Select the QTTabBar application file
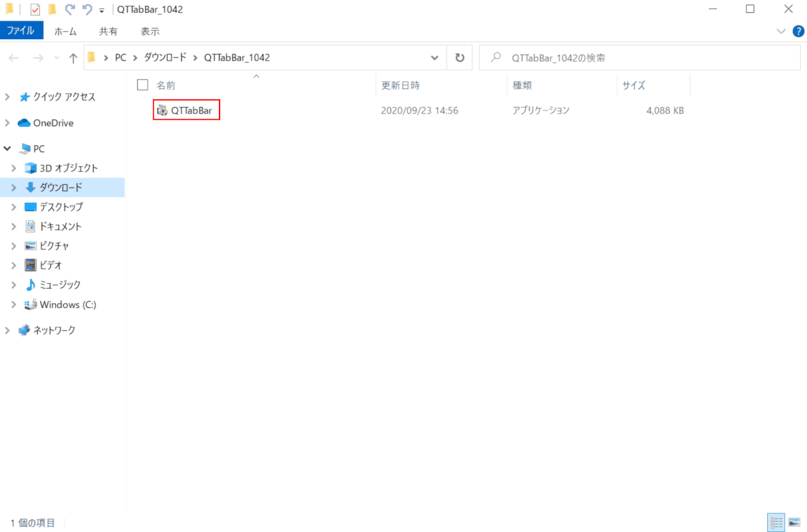The width and height of the screenshot is (807, 532). click(186, 110)
